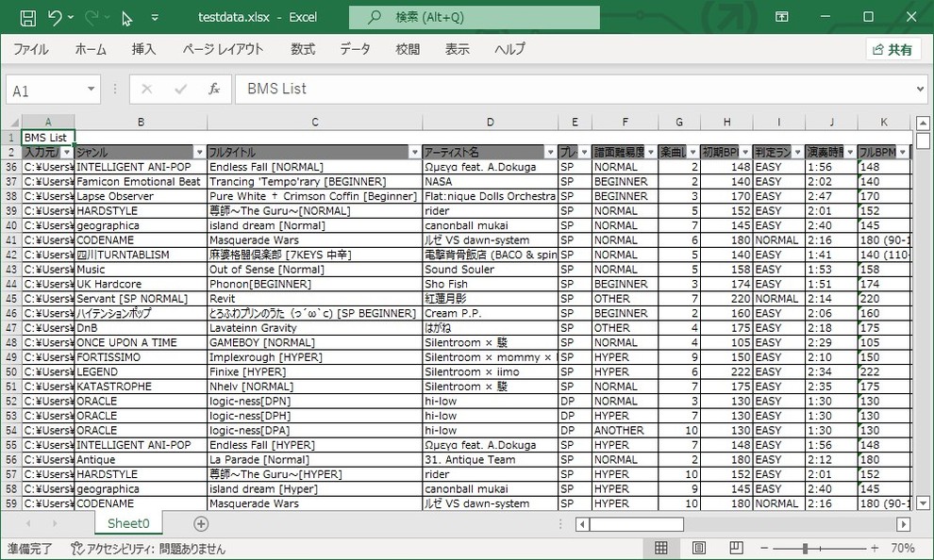The height and width of the screenshot is (560, 934).
Task: Open filter dropdown for フルBPM column
Action: (903, 153)
